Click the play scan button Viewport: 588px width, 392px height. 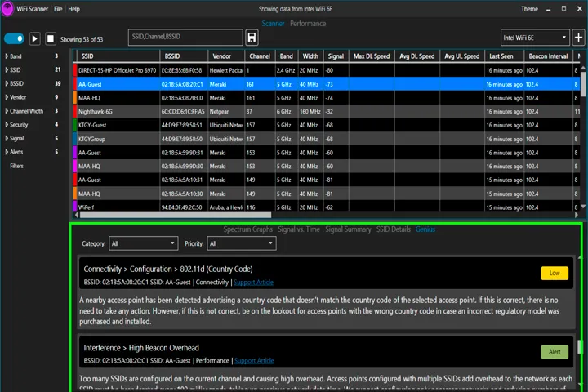(34, 38)
